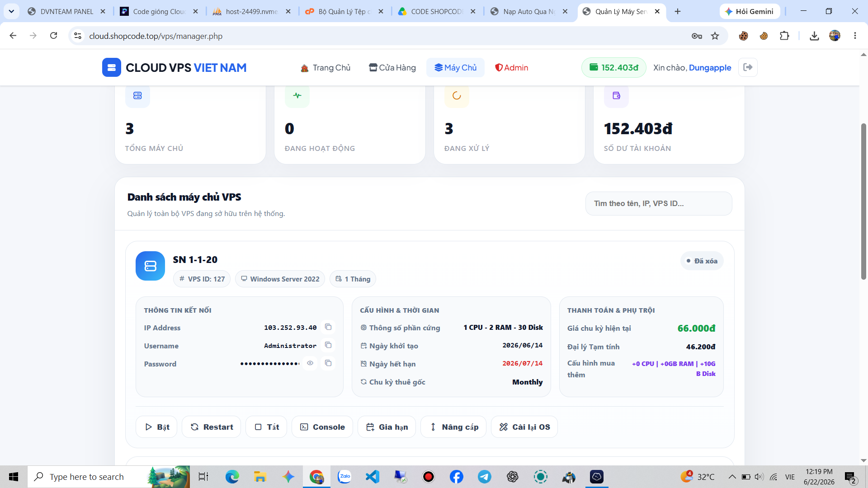Reveal the password with eye icon
Screen dimensions: 868x488
coord(310,363)
